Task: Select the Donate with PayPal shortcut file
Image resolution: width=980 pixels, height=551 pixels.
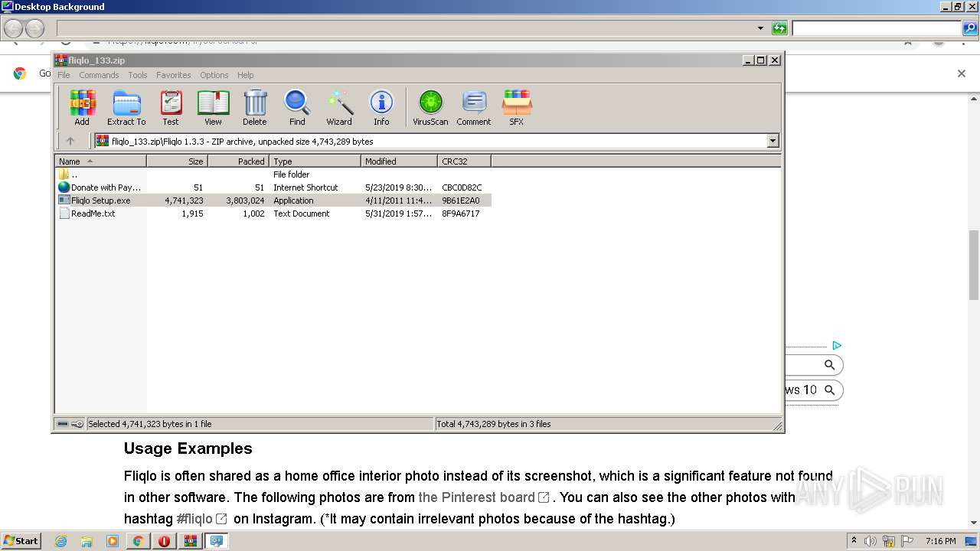Action: click(x=273, y=187)
